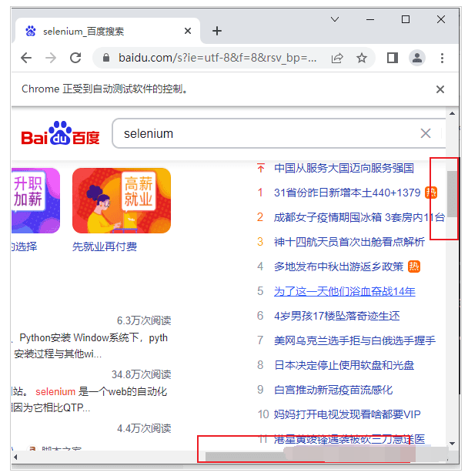Click the red top-pinned arrow icon
Image resolution: width=468 pixels, height=476 pixels.
(x=260, y=168)
